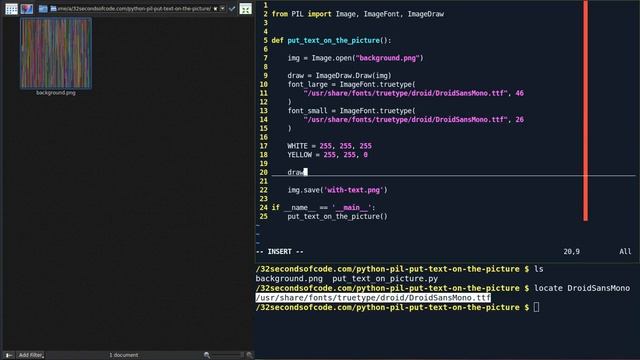Click the highlighted DroidSansMono.ttf path output

pos(373,298)
